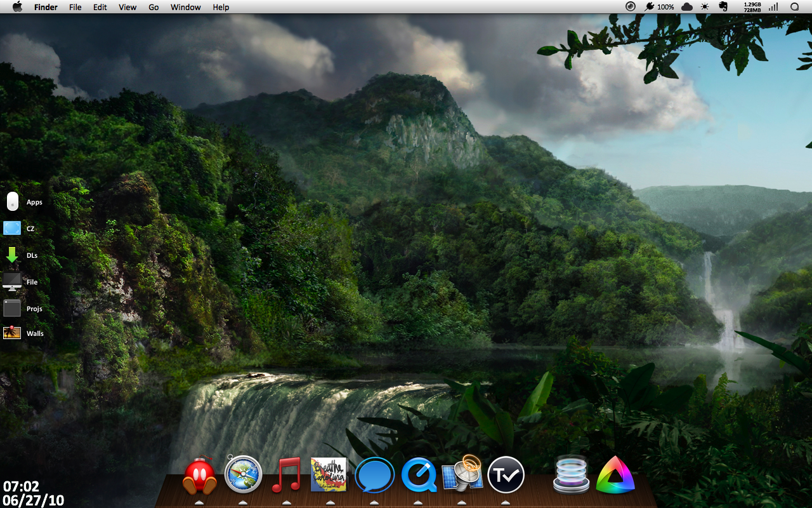Open the Apple menu
812x508 pixels.
[17, 7]
